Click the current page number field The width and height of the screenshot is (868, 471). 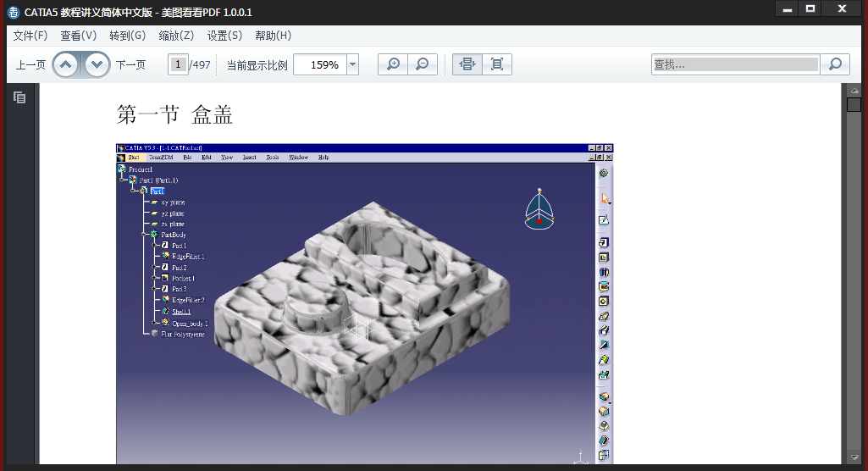178,64
